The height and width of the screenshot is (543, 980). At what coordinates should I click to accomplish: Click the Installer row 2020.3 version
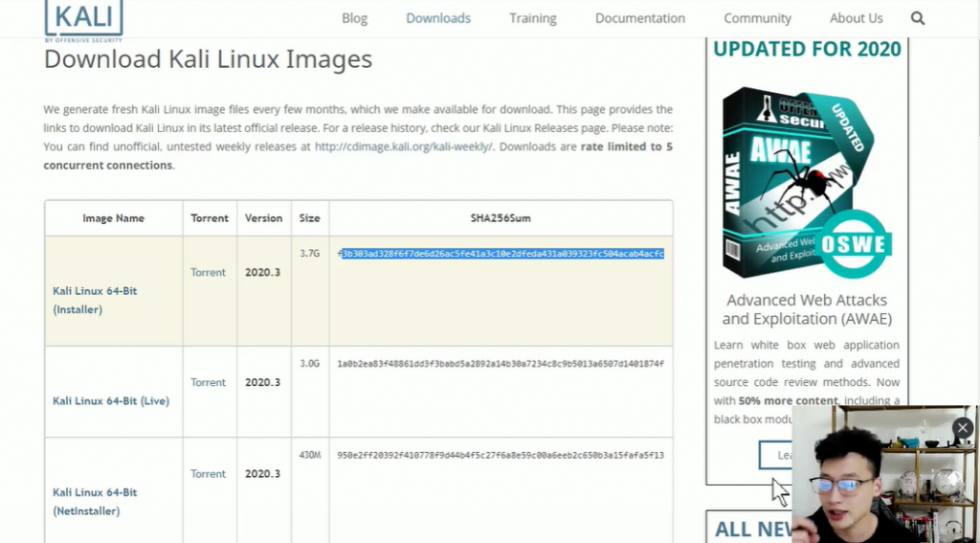(x=262, y=272)
